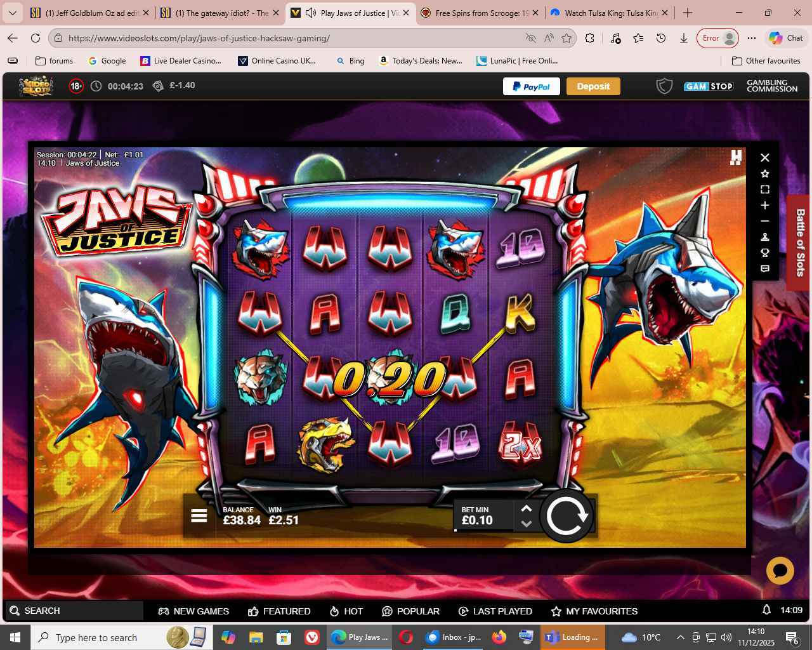Zoom in the game with plus icon

coord(765,205)
